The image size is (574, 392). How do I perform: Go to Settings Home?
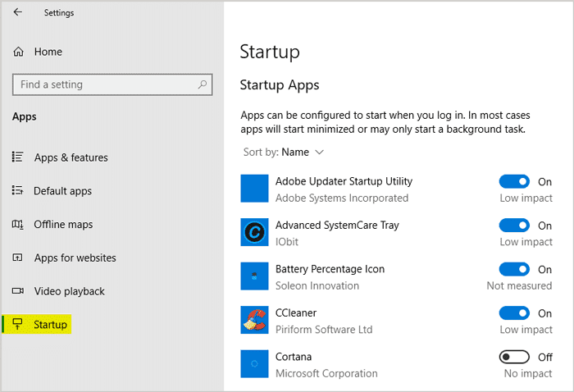click(48, 52)
